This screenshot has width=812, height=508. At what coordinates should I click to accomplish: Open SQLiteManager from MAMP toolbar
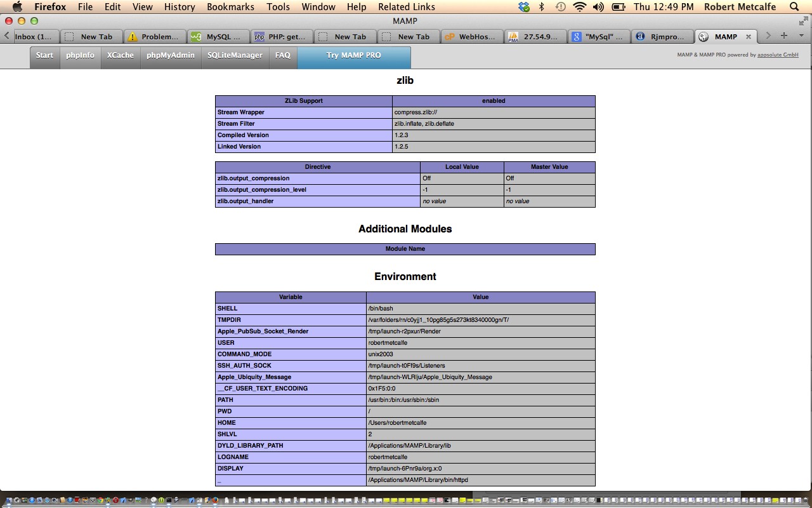[235, 56]
